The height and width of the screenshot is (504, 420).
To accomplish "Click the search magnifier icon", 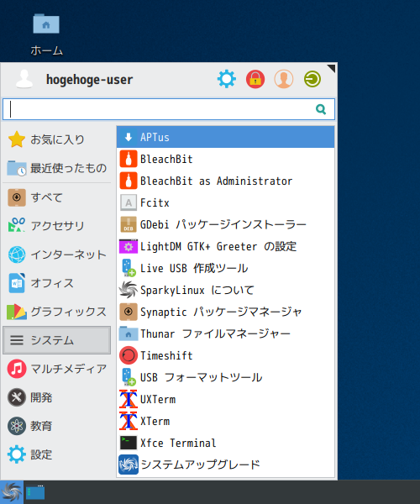I will click(x=321, y=109).
